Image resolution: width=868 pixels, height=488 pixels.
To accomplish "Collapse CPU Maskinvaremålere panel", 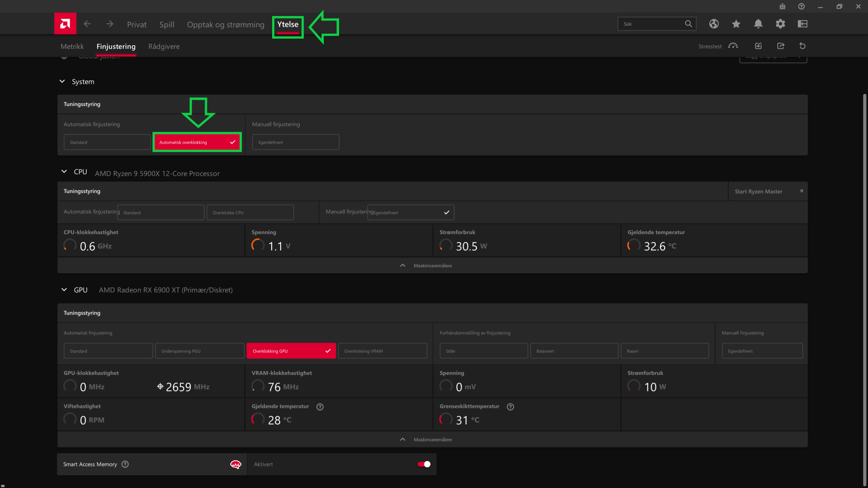I will coord(432,266).
